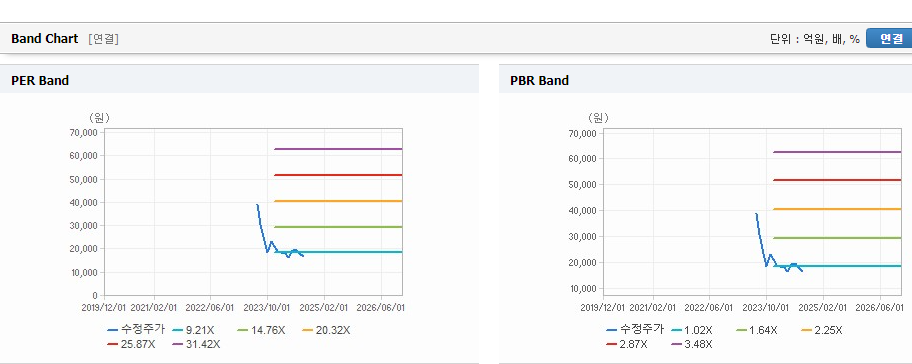The image size is (912, 364).
Task: Click the red 2.87X band line in PBR chart
Action: tap(838, 180)
